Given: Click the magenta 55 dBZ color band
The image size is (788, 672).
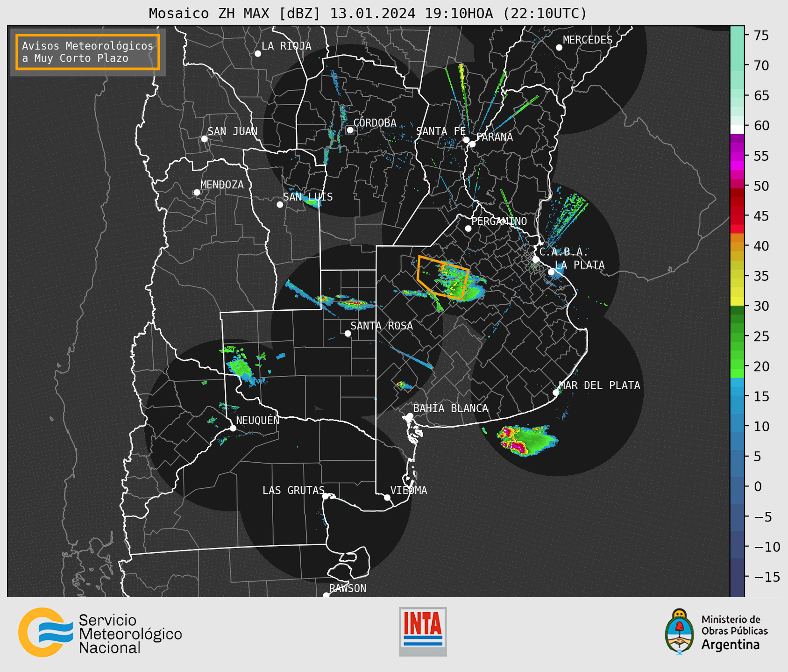Looking at the screenshot, I should [737, 156].
